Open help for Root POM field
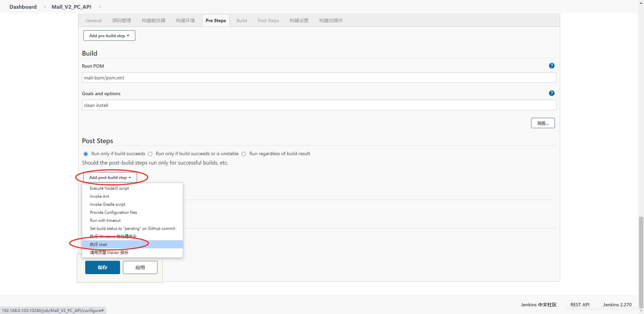Screen dimensions: 644x314 (551, 66)
